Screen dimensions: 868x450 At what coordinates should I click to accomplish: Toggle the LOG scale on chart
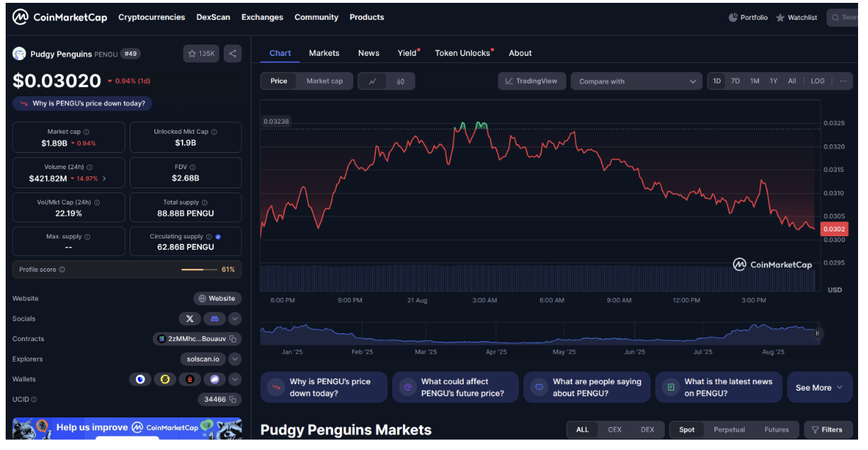click(817, 81)
